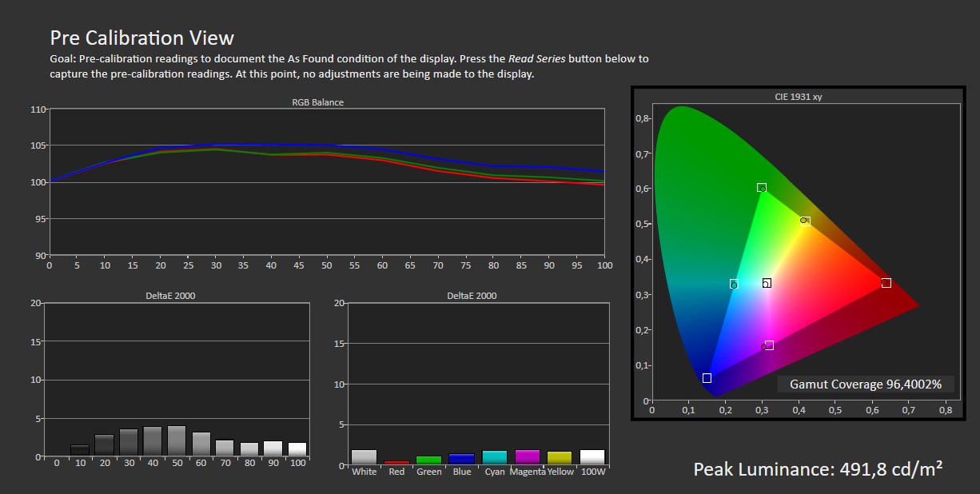Select the Blue bar in the color DeltaE chart
The image size is (980, 494).
tap(461, 460)
